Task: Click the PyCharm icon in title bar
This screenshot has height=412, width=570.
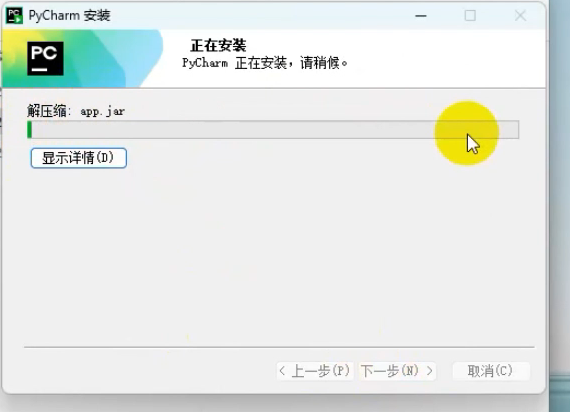Action: [x=15, y=16]
